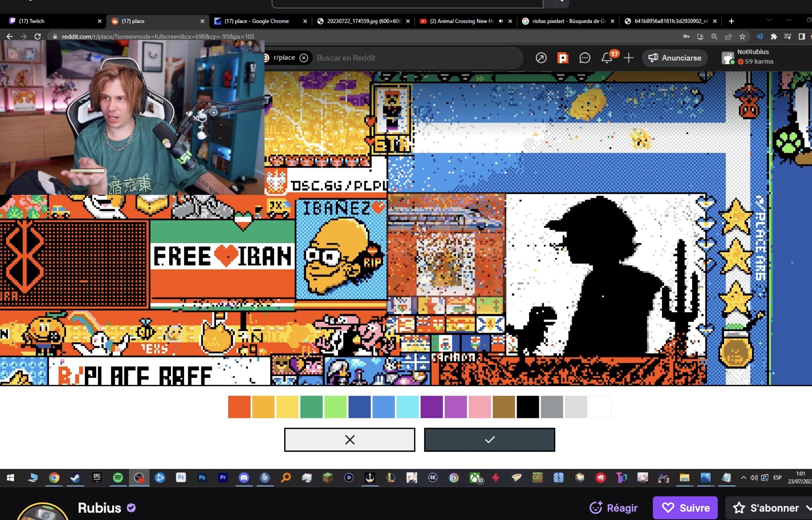This screenshot has width=812, height=520.
Task: Select the yellow color swatch
Action: click(x=287, y=407)
